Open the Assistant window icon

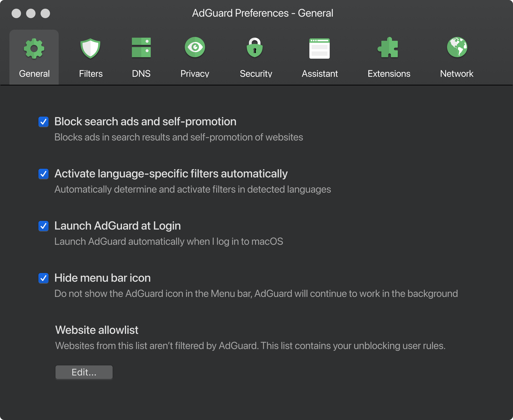click(319, 48)
